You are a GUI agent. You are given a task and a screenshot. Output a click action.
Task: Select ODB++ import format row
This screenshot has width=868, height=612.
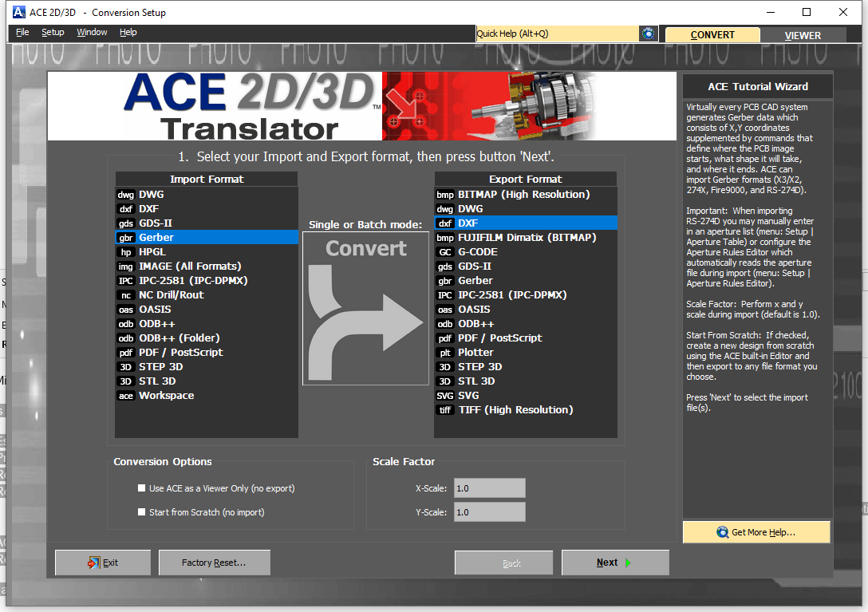[207, 324]
